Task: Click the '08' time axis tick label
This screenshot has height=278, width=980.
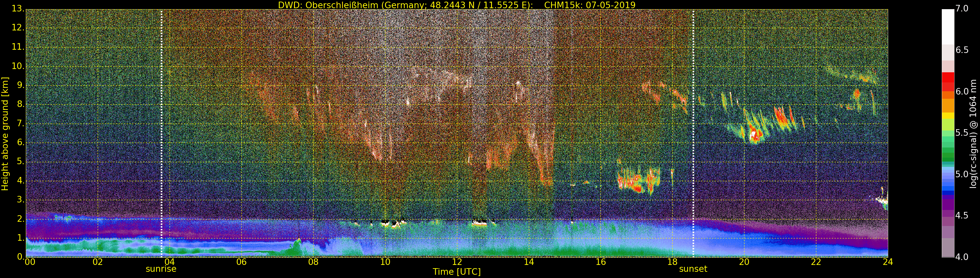Action: click(x=313, y=262)
